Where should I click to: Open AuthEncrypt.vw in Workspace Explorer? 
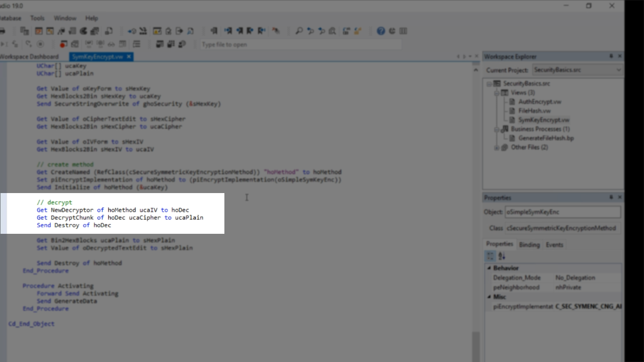539,102
